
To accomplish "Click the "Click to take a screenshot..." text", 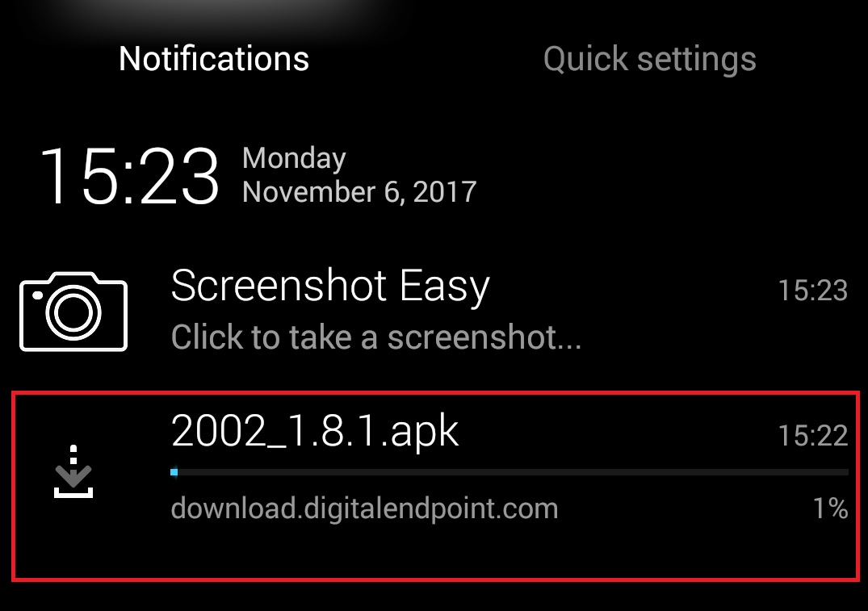I will click(376, 337).
